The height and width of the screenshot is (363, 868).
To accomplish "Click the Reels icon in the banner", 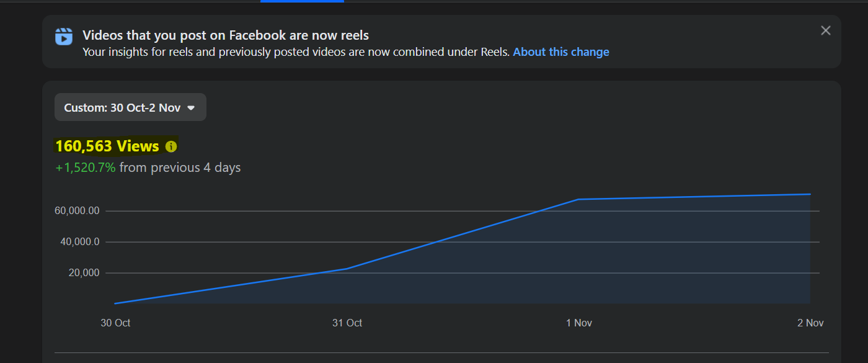I will click(63, 37).
